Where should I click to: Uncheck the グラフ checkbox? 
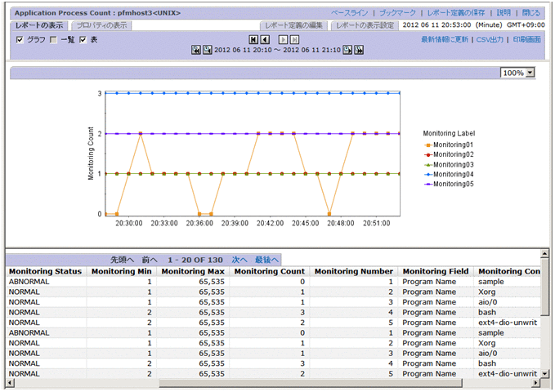click(x=20, y=40)
